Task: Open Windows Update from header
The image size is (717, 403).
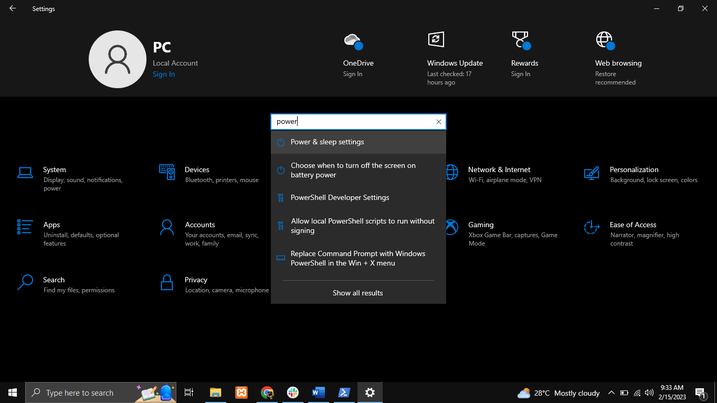Action: 455,58
